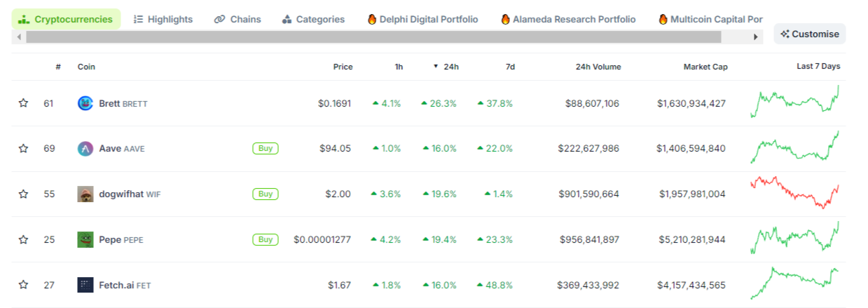Click the dogwifhat coin logo icon
This screenshot has height=308, width=868.
point(85,194)
